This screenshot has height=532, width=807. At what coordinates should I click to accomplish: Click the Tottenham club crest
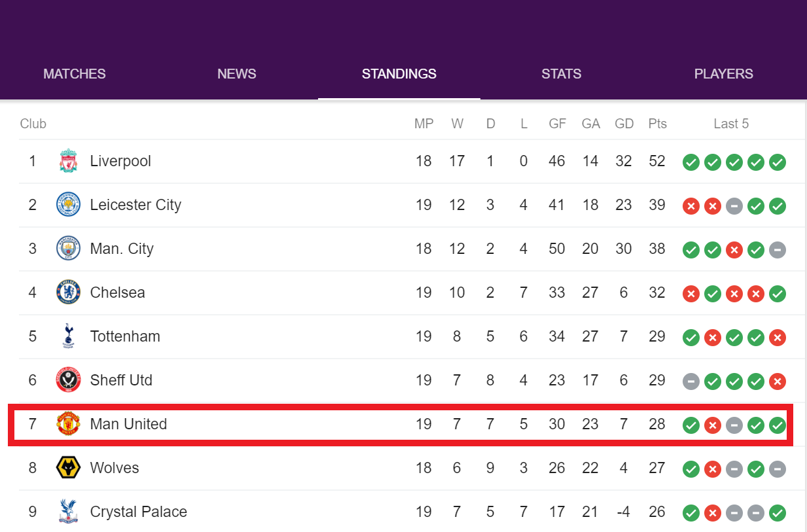[x=68, y=336]
